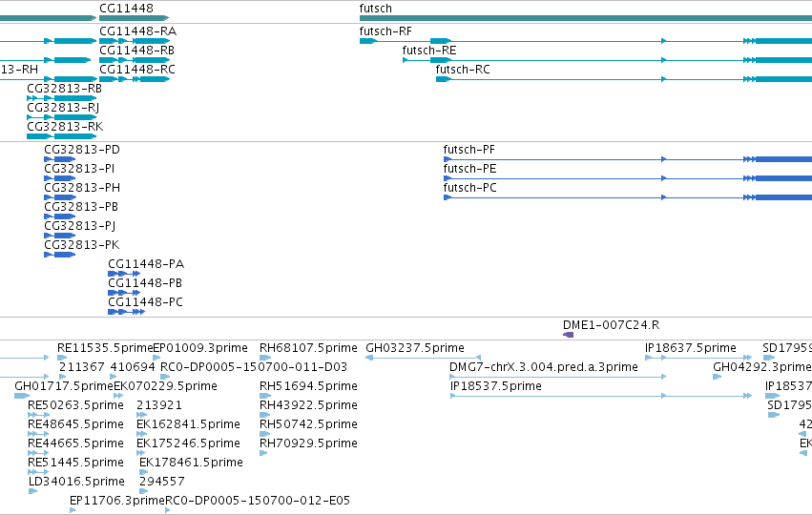Select the CG32813-PB protein feature
Screen dimensions: 812x515
click(x=60, y=216)
